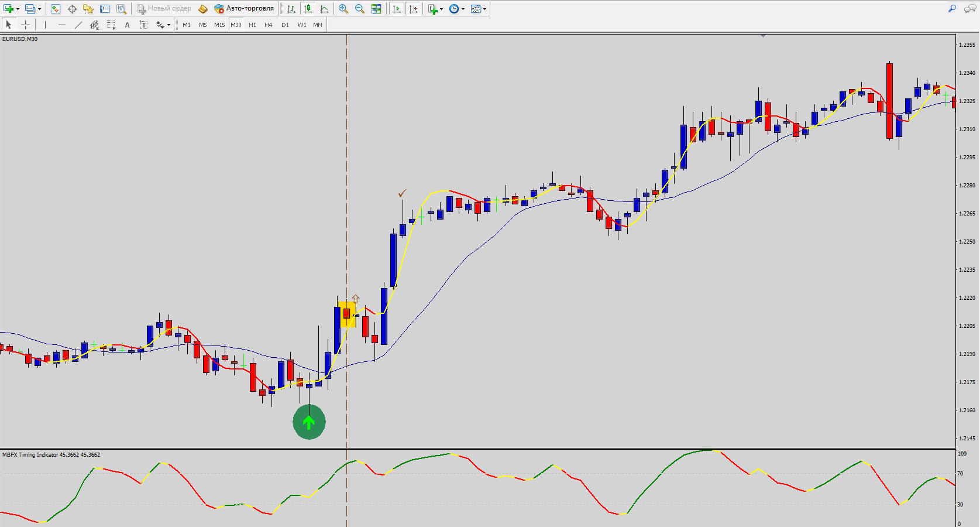Switch chart to line chart
The image size is (980, 527).
324,9
